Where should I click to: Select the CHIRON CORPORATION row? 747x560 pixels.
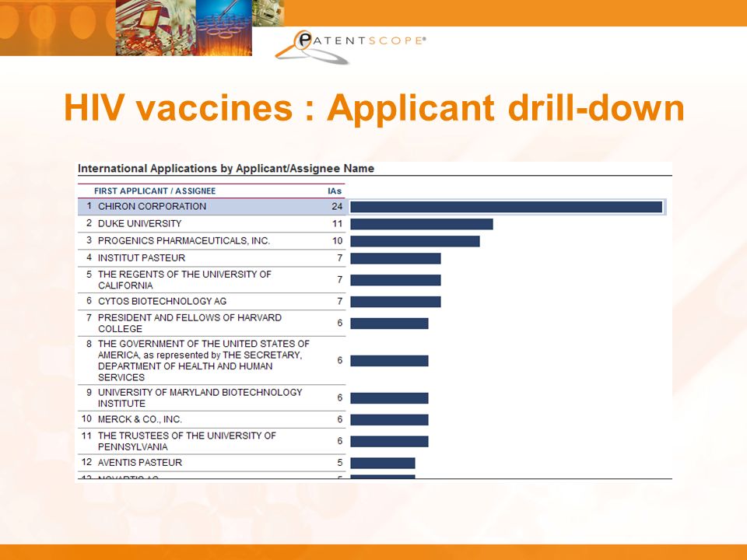tap(372, 207)
